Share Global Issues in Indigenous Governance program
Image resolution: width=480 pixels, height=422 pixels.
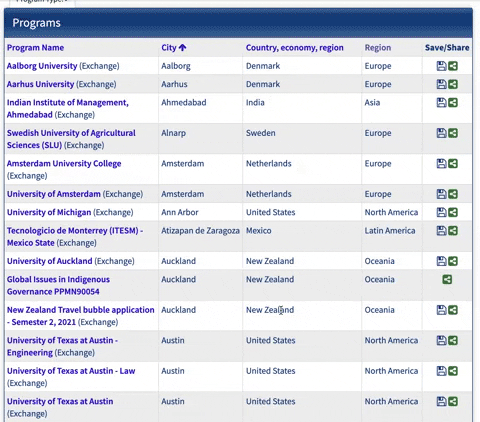click(447, 279)
